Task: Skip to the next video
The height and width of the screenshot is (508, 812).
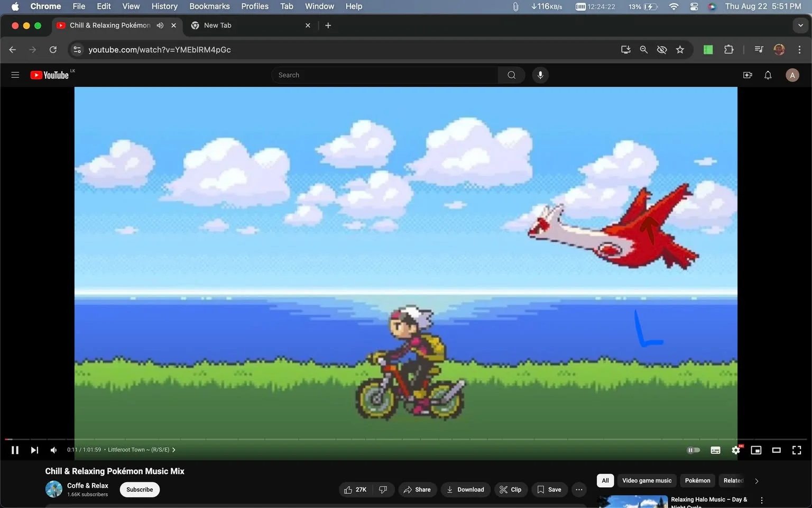Action: tap(34, 450)
